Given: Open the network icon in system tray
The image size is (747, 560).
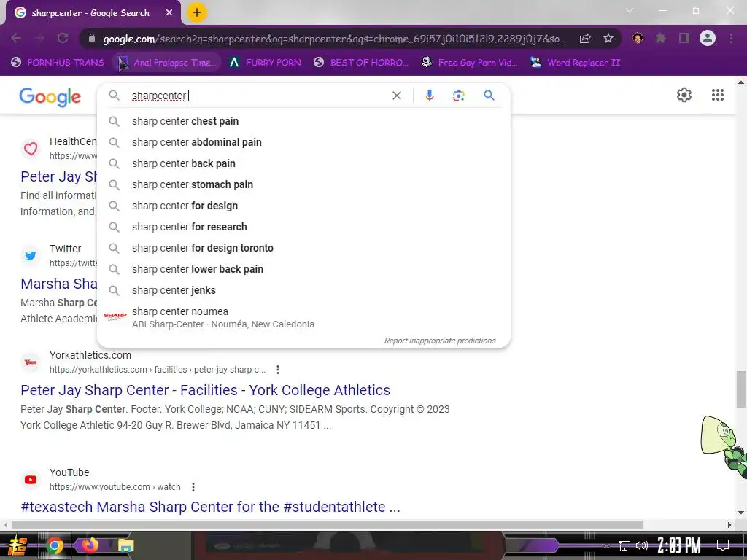Looking at the screenshot, I should pos(624,545).
